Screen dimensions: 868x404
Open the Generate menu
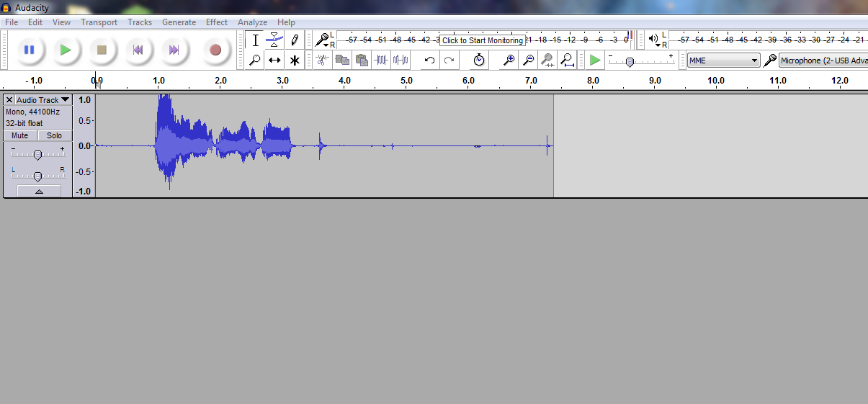(179, 22)
